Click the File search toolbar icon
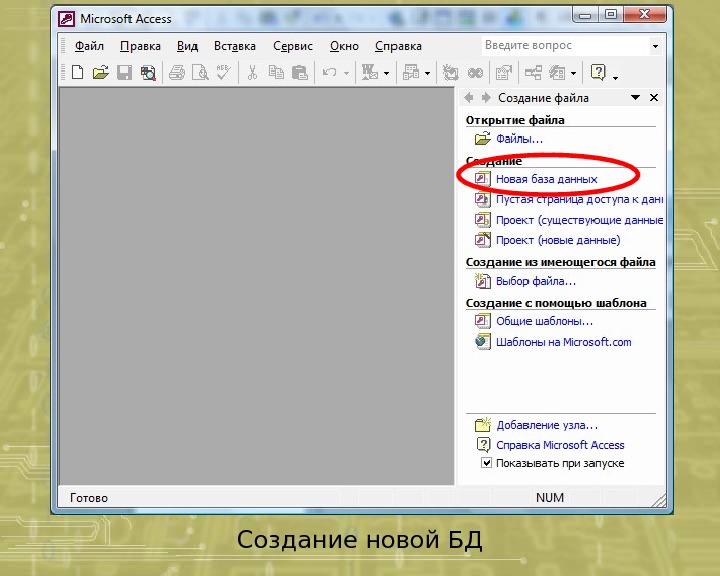The image size is (720, 576). click(x=148, y=72)
